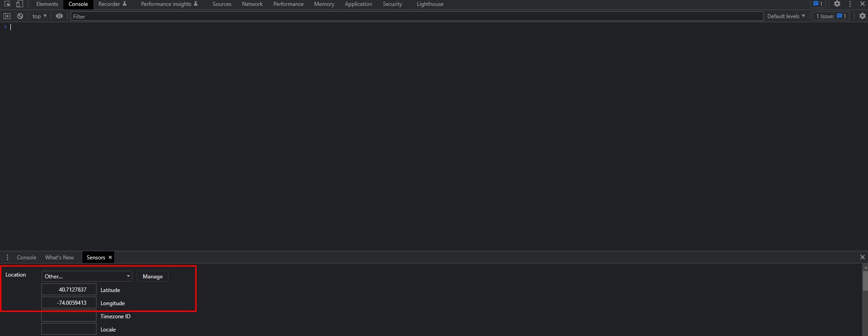The width and height of the screenshot is (868, 336).
Task: Switch to the Elements tab
Action: (x=47, y=4)
